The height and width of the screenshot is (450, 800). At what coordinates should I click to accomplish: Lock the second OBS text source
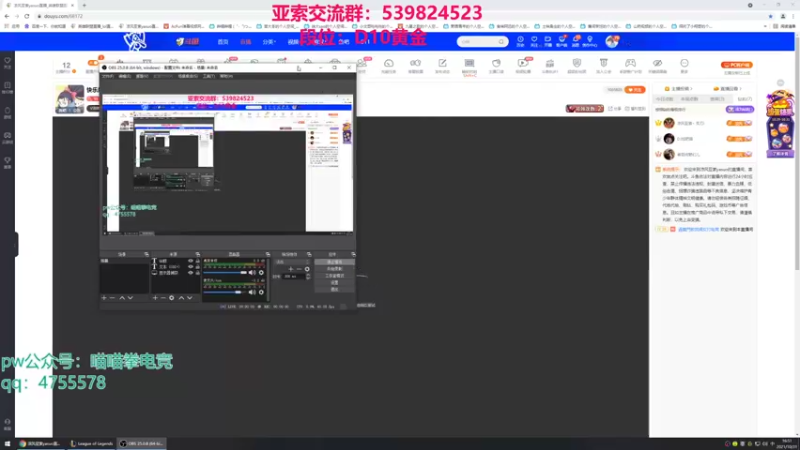[x=197, y=267]
